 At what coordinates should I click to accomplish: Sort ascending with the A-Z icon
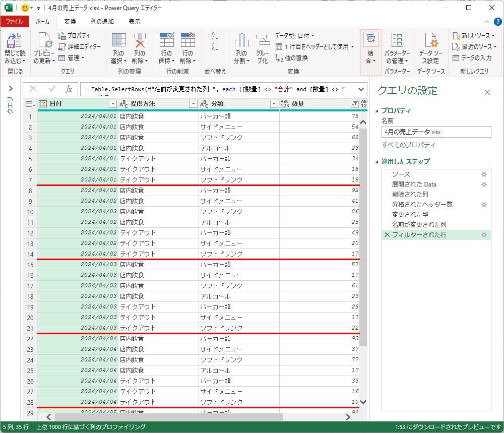pyautogui.click(x=215, y=36)
